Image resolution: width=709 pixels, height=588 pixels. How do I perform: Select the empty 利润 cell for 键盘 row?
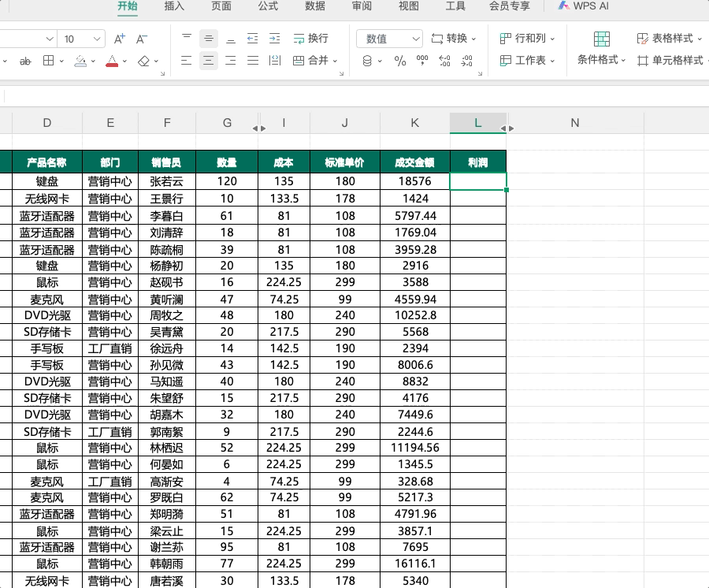pos(478,181)
